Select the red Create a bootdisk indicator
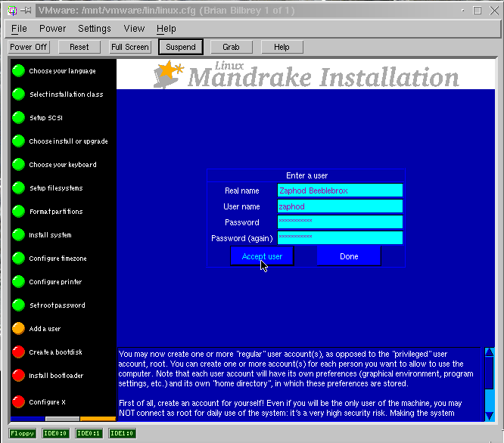The height and width of the screenshot is (443, 504). pyautogui.click(x=18, y=352)
